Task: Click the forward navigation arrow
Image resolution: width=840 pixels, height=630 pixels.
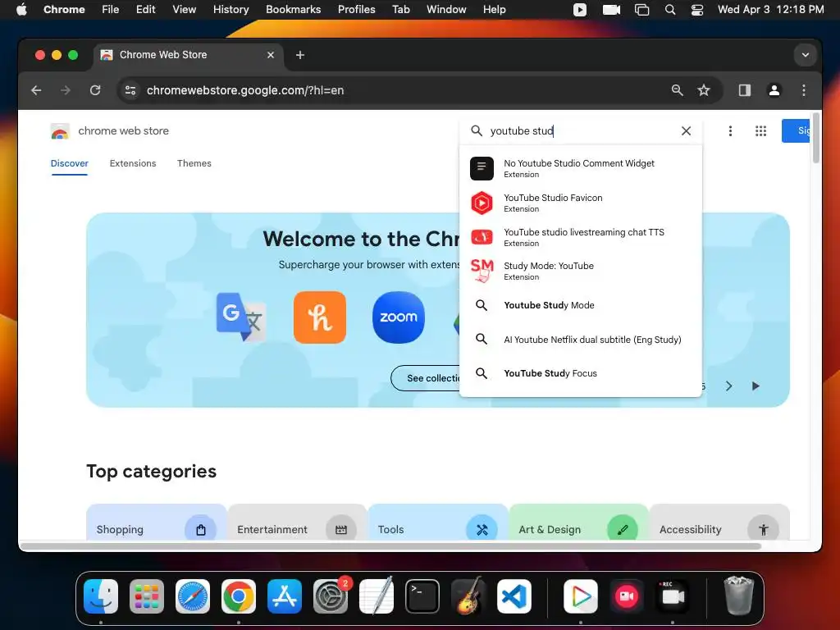Action: point(66,90)
